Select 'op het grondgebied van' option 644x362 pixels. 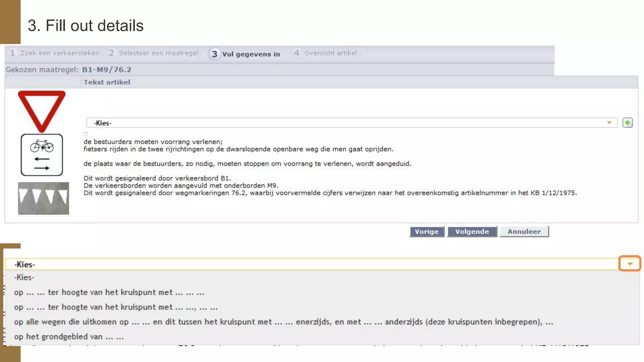click(69, 337)
